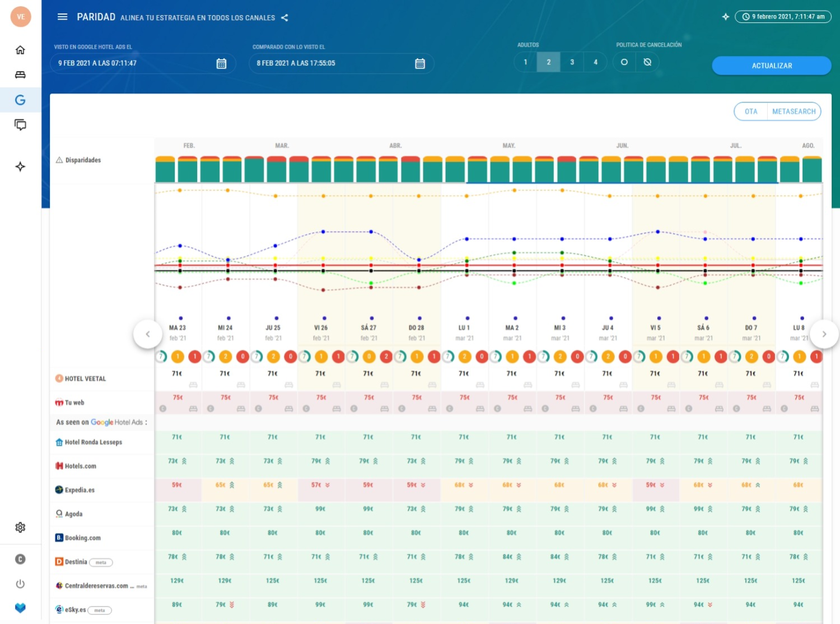This screenshot has height=624, width=840.
Task: Click Centraldereservas 129€ price under MA 23
Action: click(177, 581)
